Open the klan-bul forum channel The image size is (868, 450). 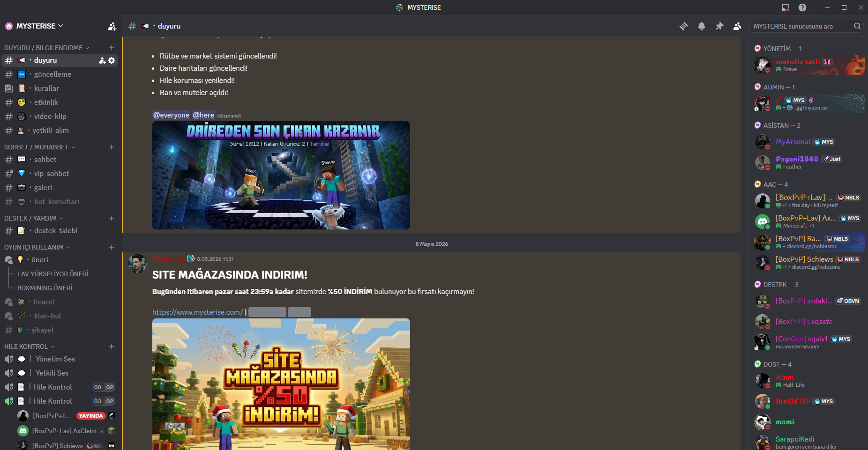point(61,316)
